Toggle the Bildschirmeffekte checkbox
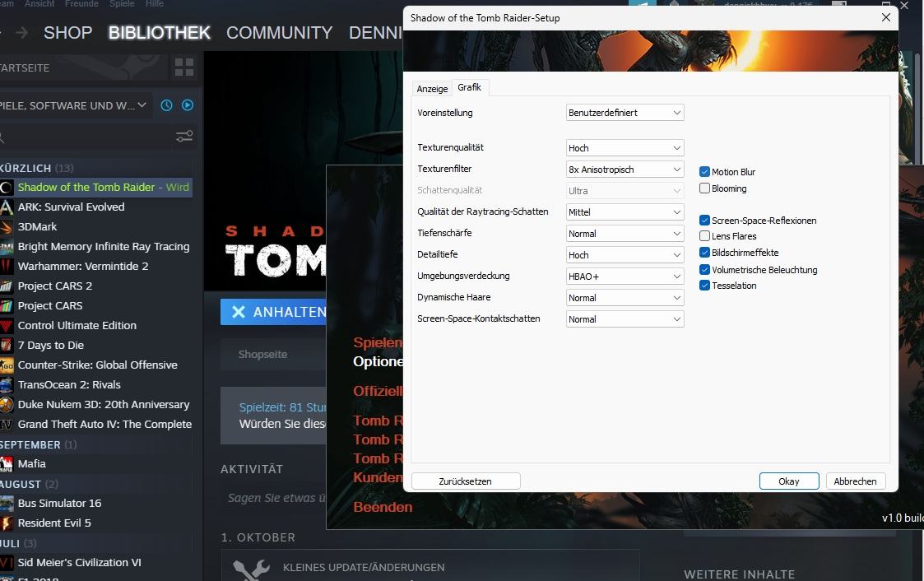Viewport: 924px width, 581px height. point(704,252)
